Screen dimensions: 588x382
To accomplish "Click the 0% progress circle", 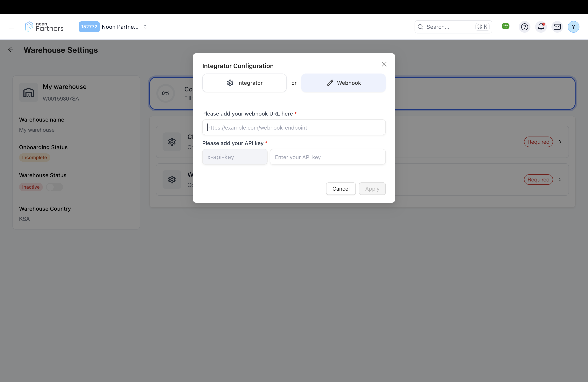I will pyautogui.click(x=165, y=93).
